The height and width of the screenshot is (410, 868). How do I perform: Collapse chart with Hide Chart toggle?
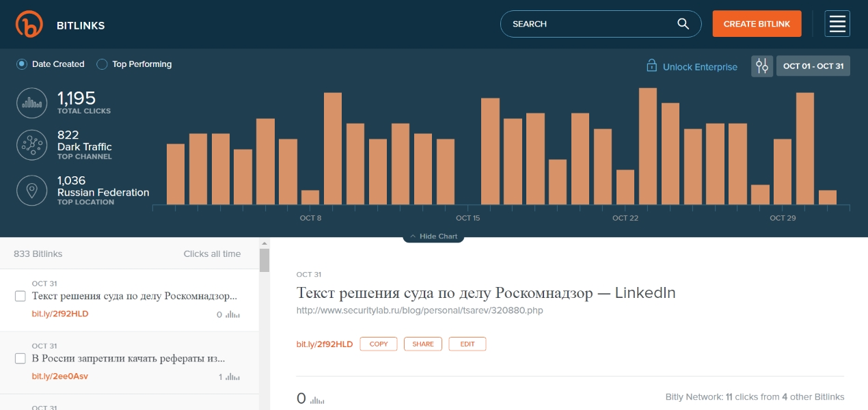coord(433,236)
